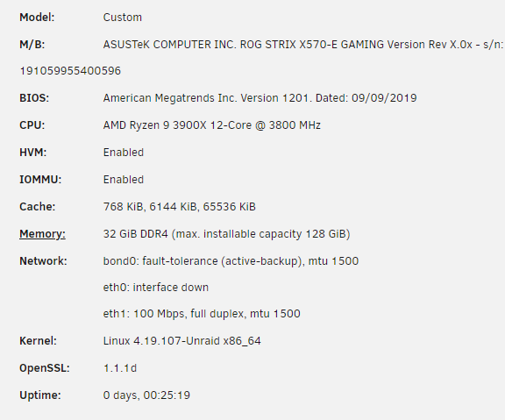Click the CPU label
This screenshot has height=420, width=505.
(32, 125)
